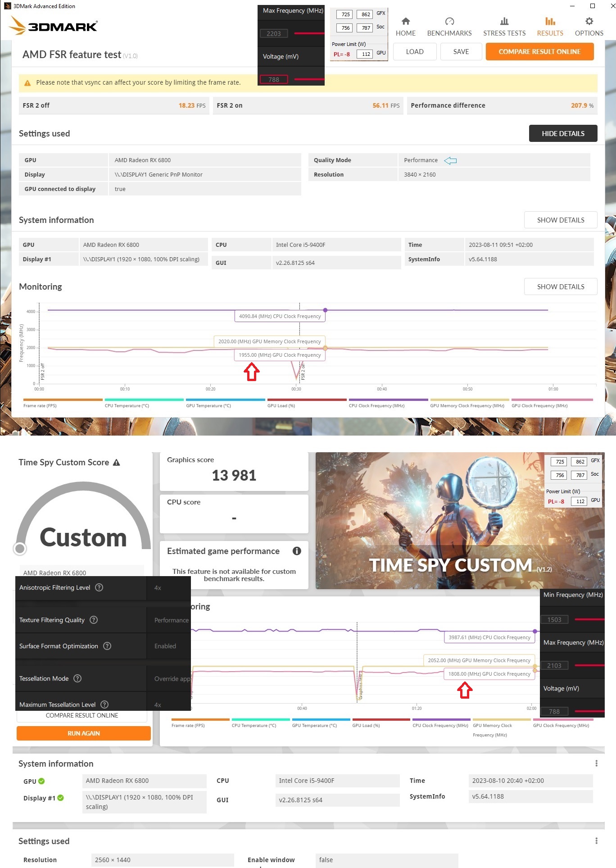This screenshot has width=616, height=868.
Task: Toggle Frame rate (FPS) legend in Time Spy chart
Action: click(x=200, y=723)
